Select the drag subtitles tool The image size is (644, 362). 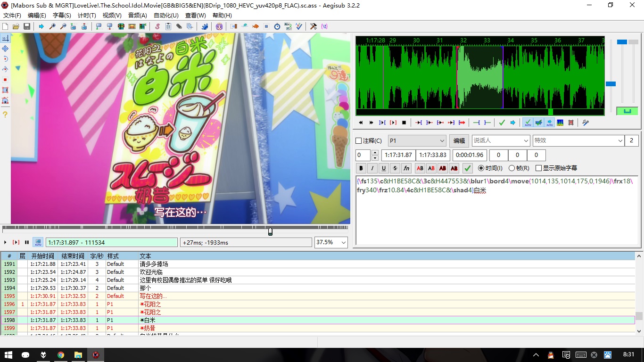click(5, 49)
